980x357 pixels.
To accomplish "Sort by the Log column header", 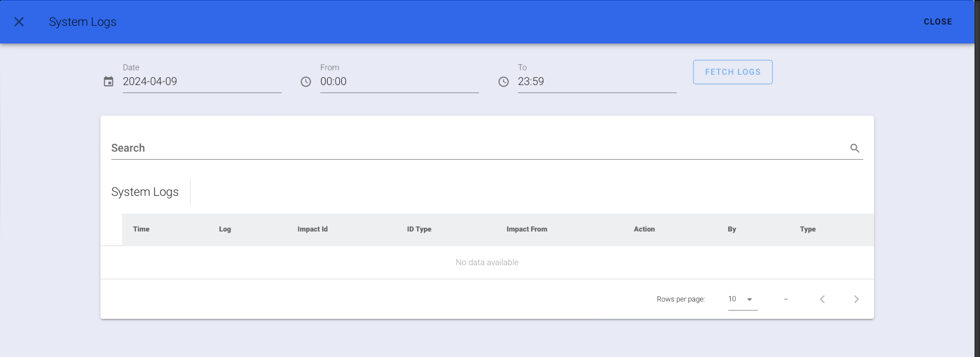I will pyautogui.click(x=225, y=229).
